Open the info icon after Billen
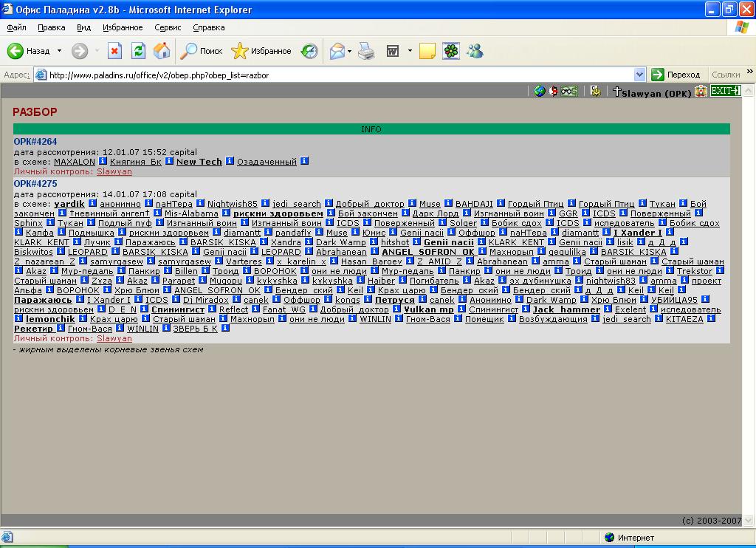Image resolution: width=756 pixels, height=548 pixels. click(205, 270)
